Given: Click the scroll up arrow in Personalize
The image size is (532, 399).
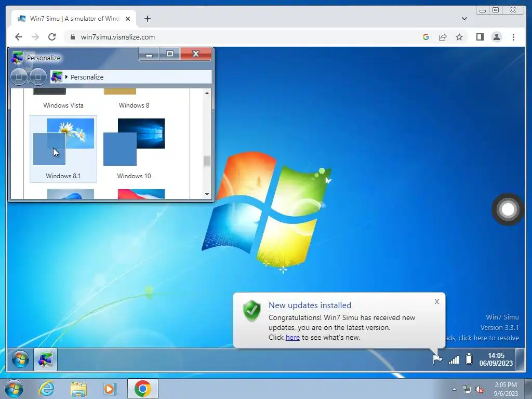Looking at the screenshot, I should coord(207,93).
